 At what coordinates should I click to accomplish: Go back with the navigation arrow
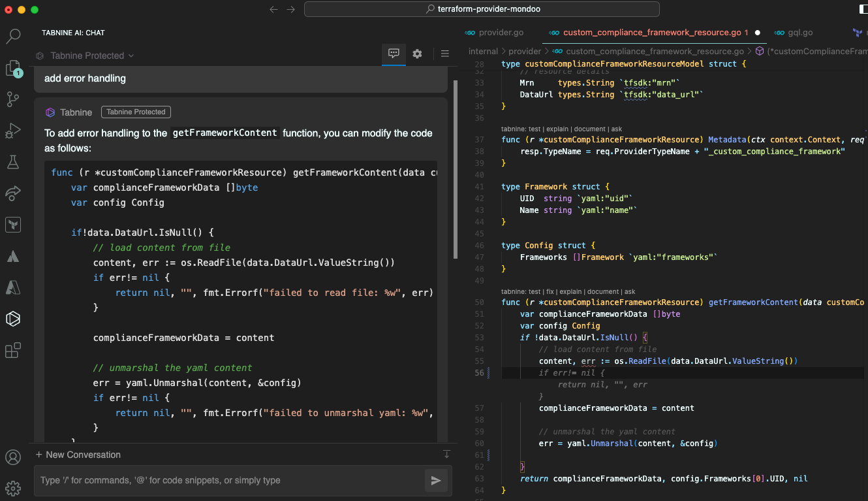(x=274, y=9)
